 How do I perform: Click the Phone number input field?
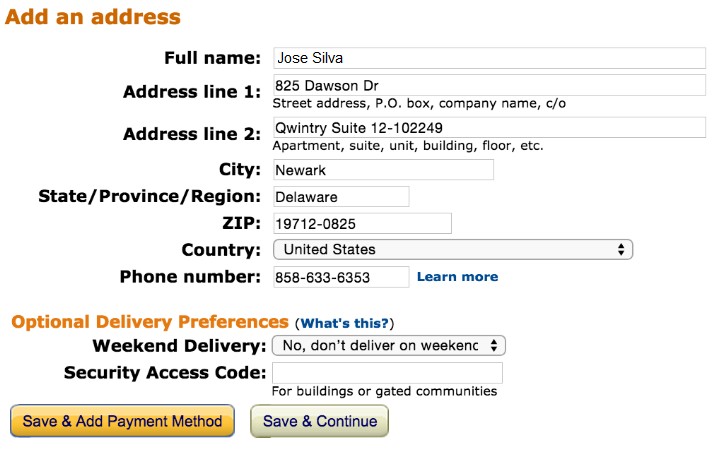coord(341,276)
